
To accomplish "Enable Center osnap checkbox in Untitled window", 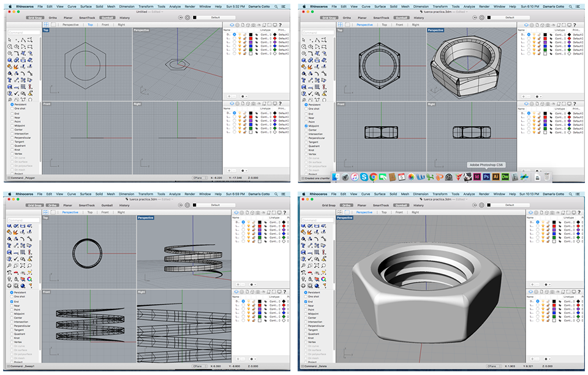I will [12, 130].
